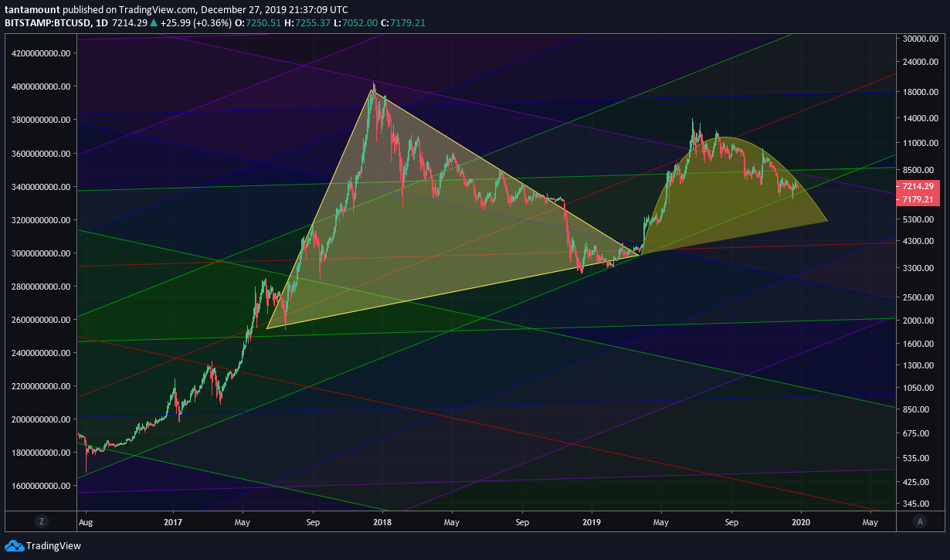The width and height of the screenshot is (950, 560).
Task: Click the 2017 label on time axis
Action: (x=173, y=521)
